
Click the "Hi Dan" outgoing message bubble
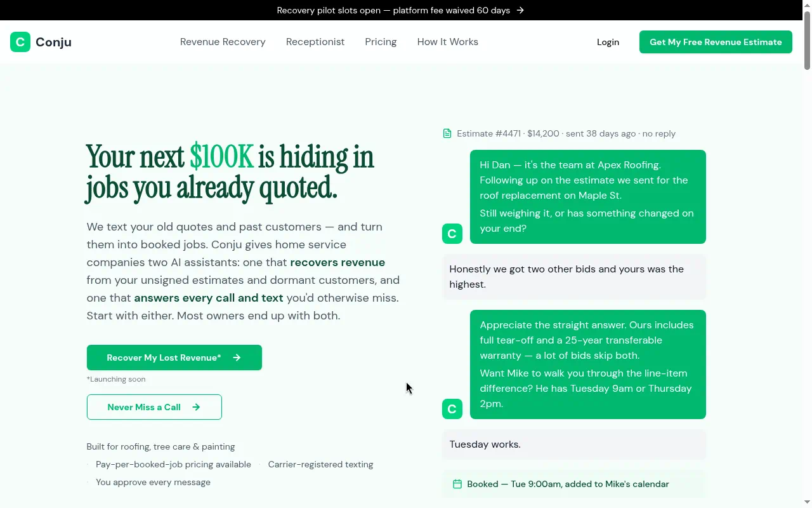588,197
